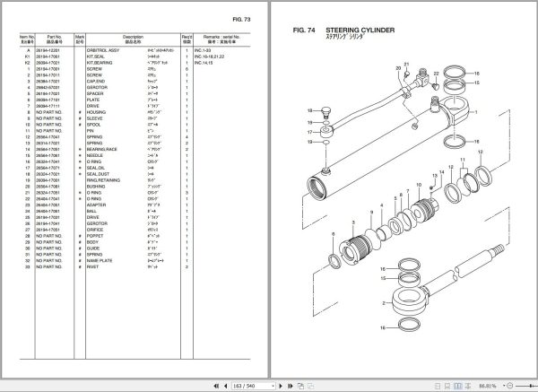538x392 pixels.
Task: Click callout number 10 above the piston
Action: click(419, 185)
